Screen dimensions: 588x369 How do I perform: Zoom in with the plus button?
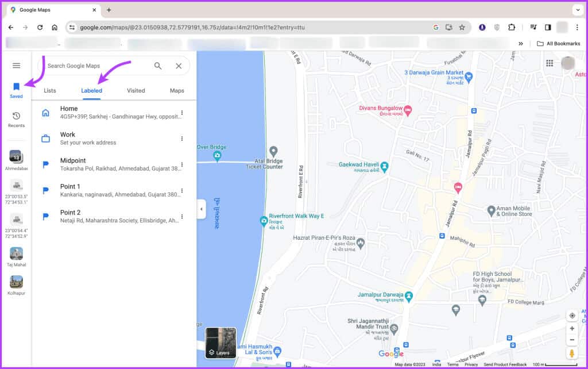572,328
